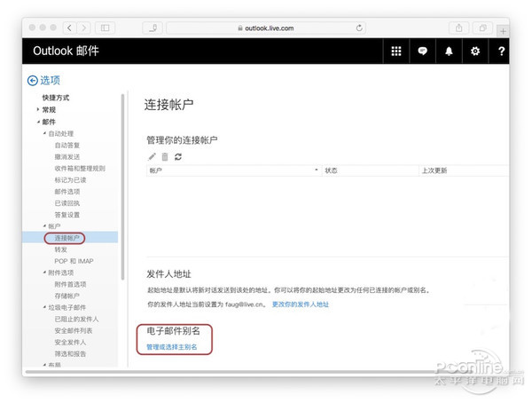
Task: Edit connected account with pencil icon
Action: [x=152, y=156]
